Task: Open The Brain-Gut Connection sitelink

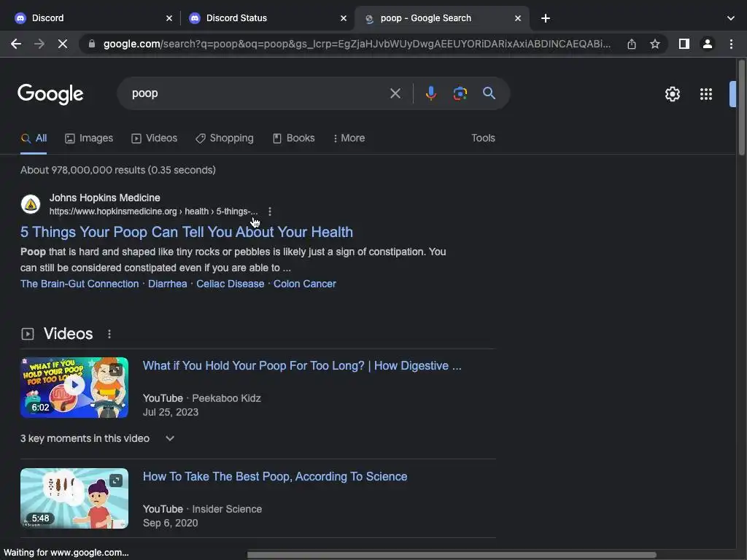Action: (80, 284)
